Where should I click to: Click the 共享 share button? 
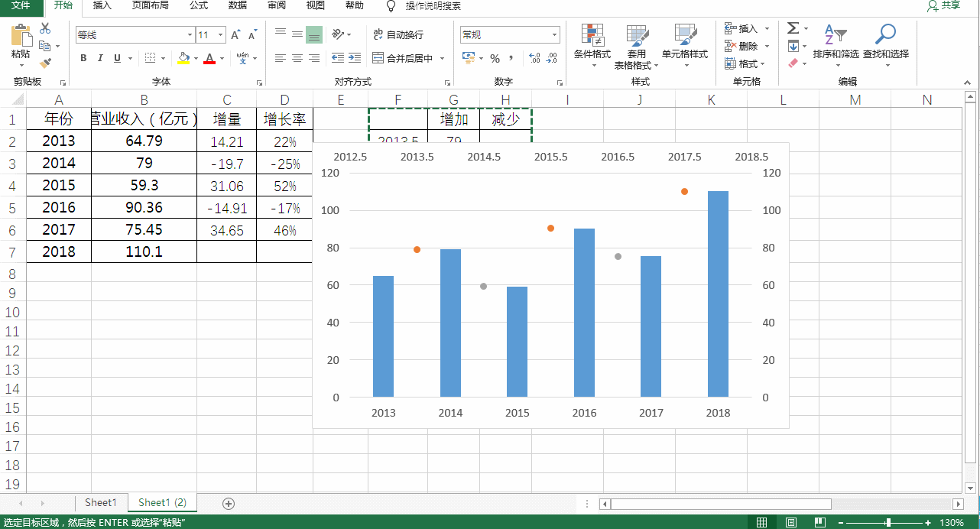pyautogui.click(x=943, y=6)
